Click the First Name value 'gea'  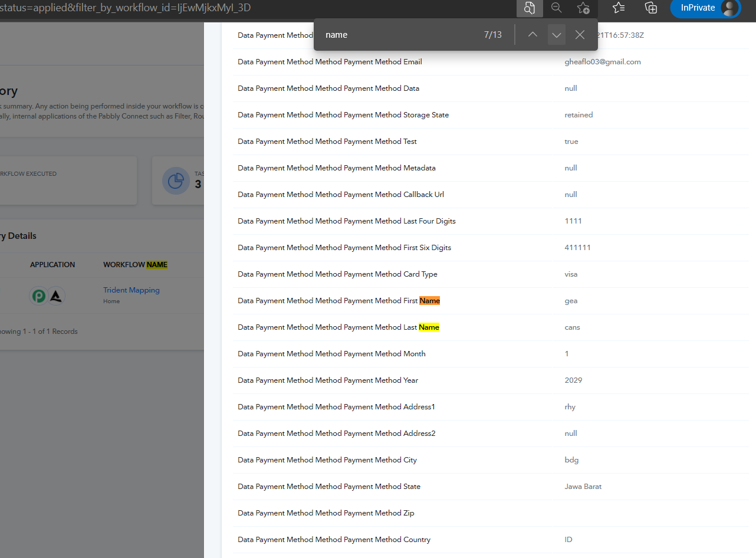pos(571,301)
